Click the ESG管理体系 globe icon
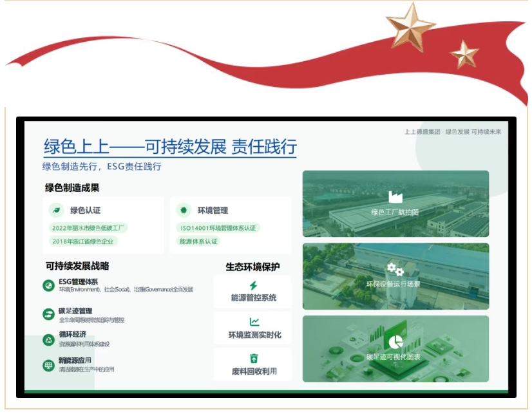The height and width of the screenshot is (414, 532). click(48, 284)
